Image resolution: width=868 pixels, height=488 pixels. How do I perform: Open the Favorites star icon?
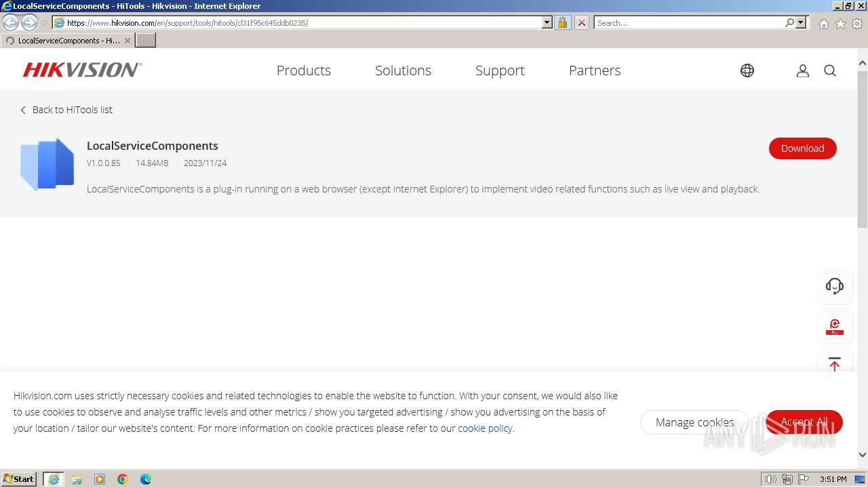(840, 24)
